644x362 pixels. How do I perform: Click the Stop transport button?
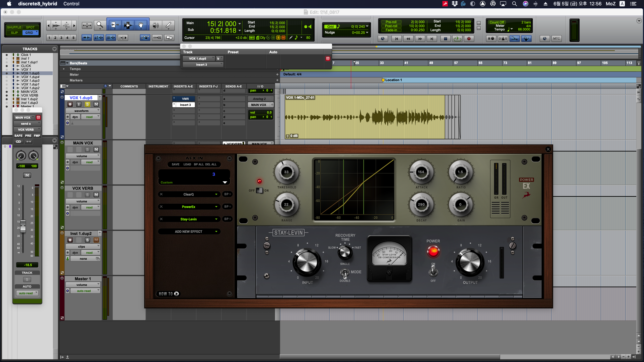pos(445,39)
